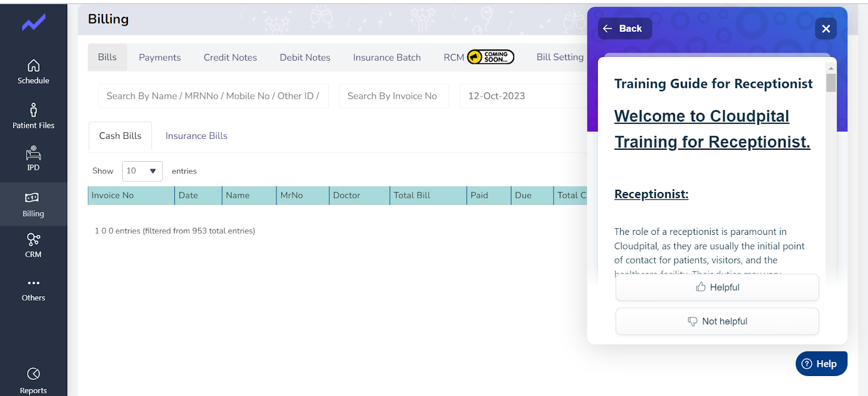Click the help panel scroll-up arrow
Screen dimensions: 868x396
831,68
